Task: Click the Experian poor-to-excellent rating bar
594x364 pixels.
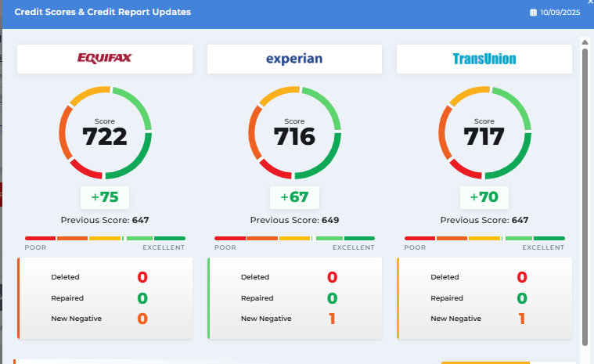Action: tap(294, 238)
